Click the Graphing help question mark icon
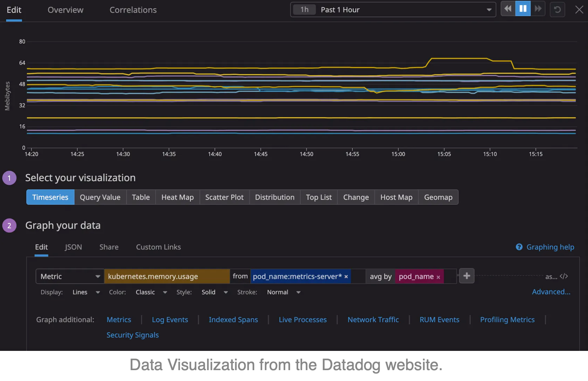This screenshot has width=588, height=381. coord(519,247)
